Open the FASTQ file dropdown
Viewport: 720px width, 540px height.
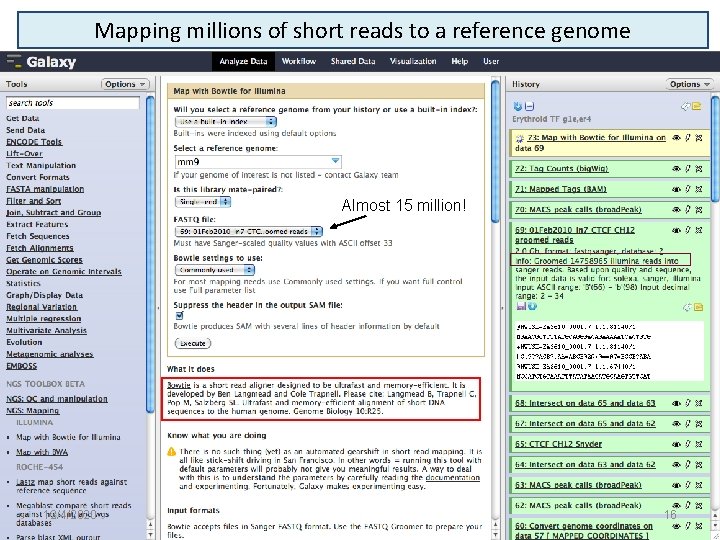[248, 231]
